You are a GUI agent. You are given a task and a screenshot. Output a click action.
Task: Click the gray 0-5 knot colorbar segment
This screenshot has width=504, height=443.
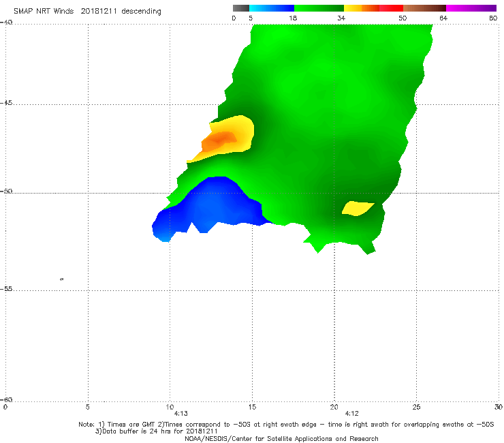240,8
